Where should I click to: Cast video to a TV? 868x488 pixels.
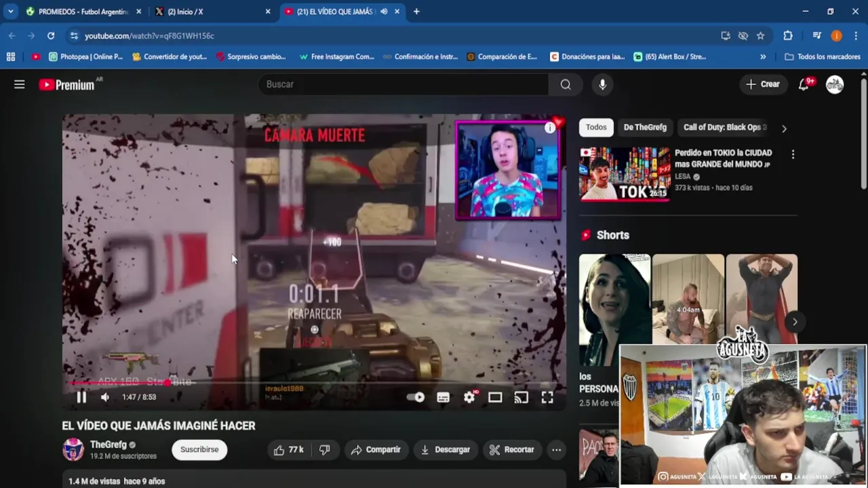point(521,397)
